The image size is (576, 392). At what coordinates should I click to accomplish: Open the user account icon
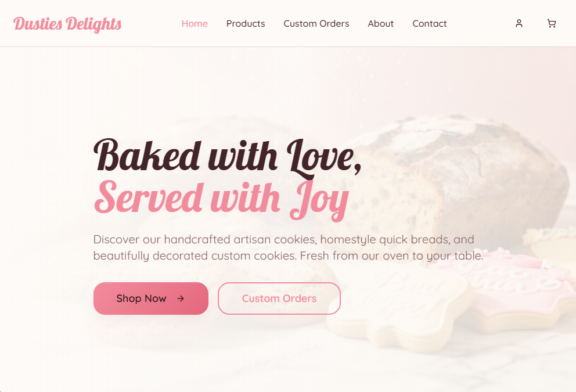pos(519,23)
